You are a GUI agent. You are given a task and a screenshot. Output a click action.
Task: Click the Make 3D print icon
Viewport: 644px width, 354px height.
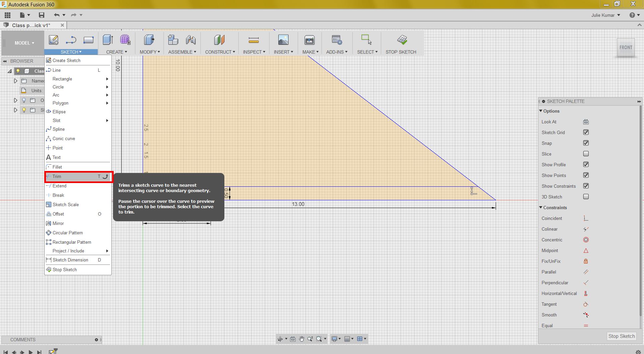[x=310, y=40]
